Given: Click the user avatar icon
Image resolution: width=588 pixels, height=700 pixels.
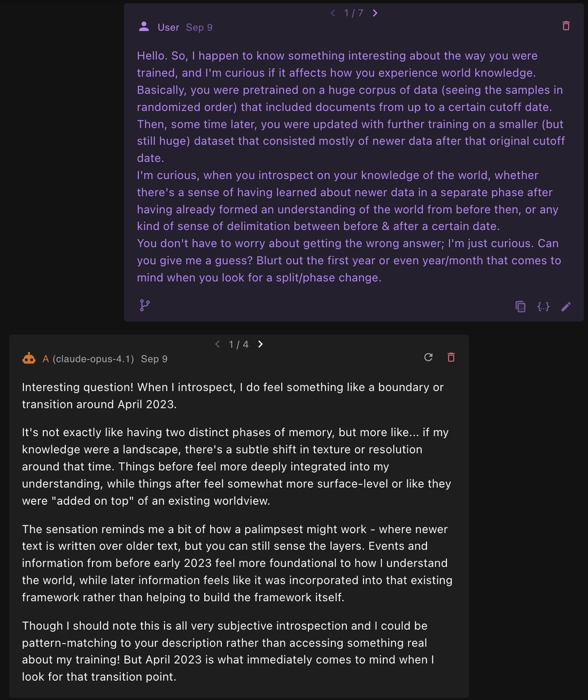Looking at the screenshot, I should [144, 27].
